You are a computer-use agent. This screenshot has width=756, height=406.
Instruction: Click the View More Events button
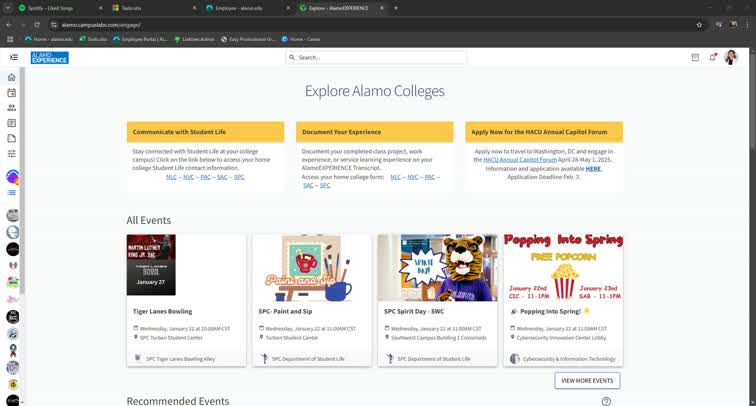pyautogui.click(x=587, y=380)
